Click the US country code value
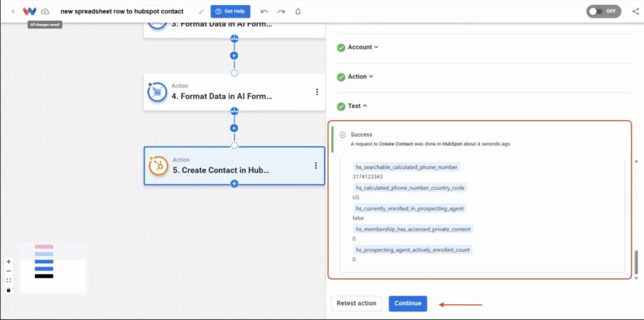The image size is (644, 320). coord(356,197)
